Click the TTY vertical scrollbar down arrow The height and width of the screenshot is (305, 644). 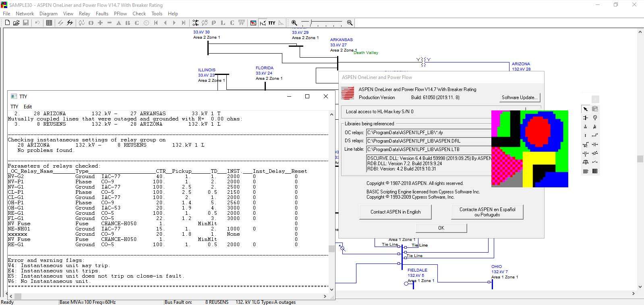(331, 289)
